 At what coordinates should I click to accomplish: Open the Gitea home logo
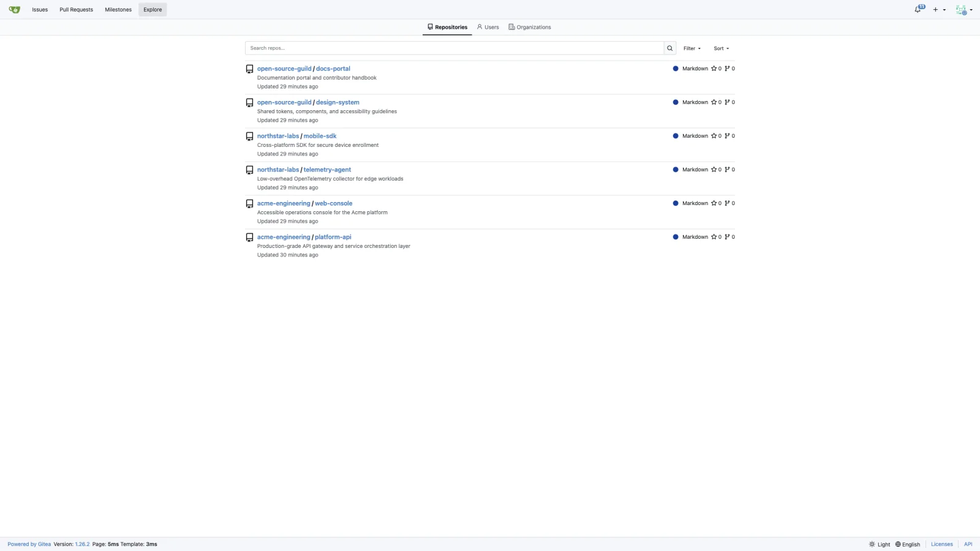pyautogui.click(x=15, y=9)
